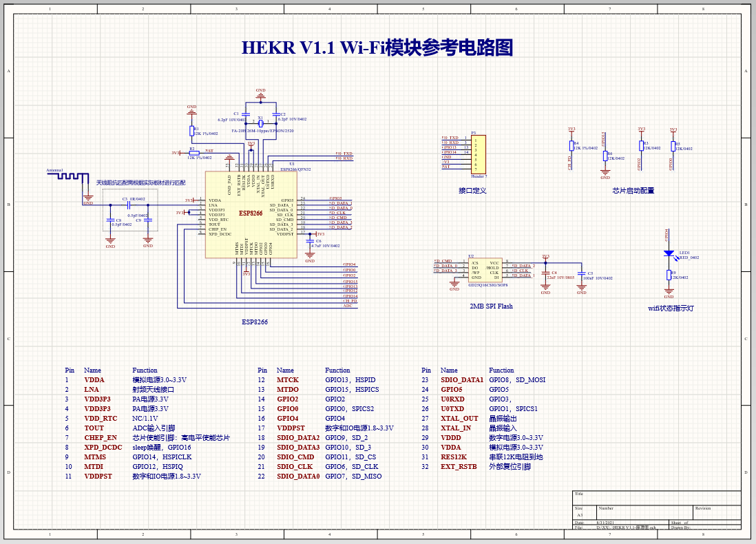Viewport: 756px width, 544px height.
Task: Select resistor R6 connected to GND
Action: pos(605,156)
